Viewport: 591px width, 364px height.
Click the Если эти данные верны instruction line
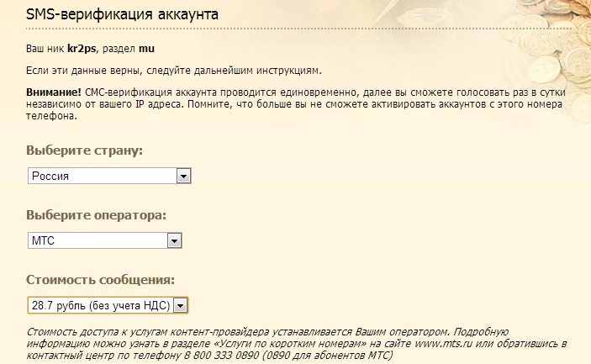click(173, 69)
